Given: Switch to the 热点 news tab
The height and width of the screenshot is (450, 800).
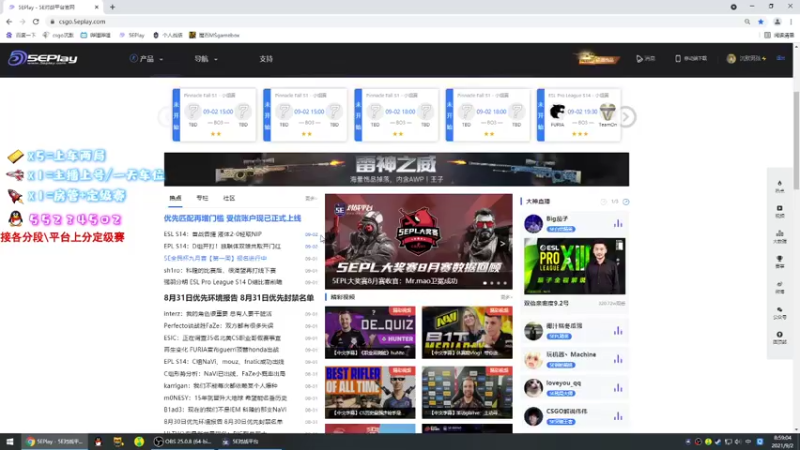Looking at the screenshot, I should click(175, 198).
